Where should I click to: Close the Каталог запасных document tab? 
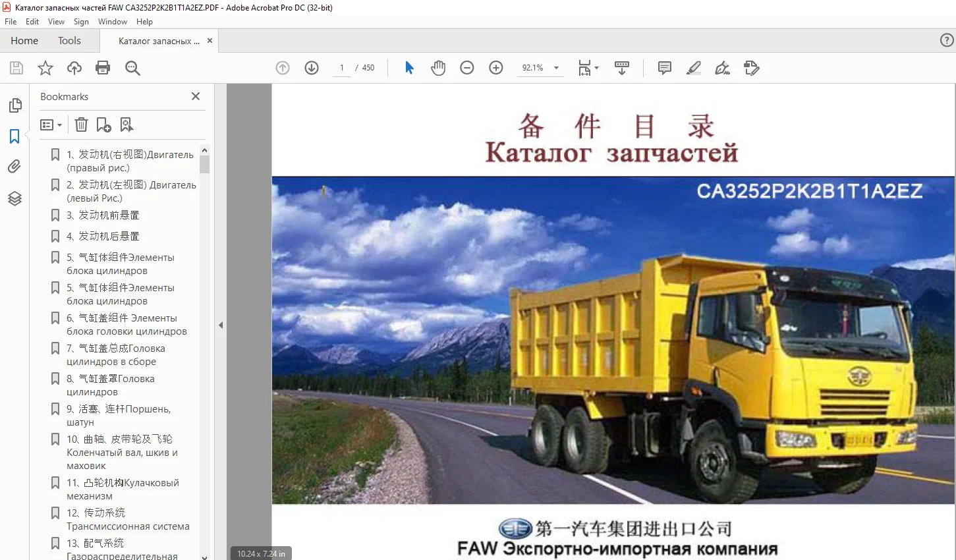(210, 41)
